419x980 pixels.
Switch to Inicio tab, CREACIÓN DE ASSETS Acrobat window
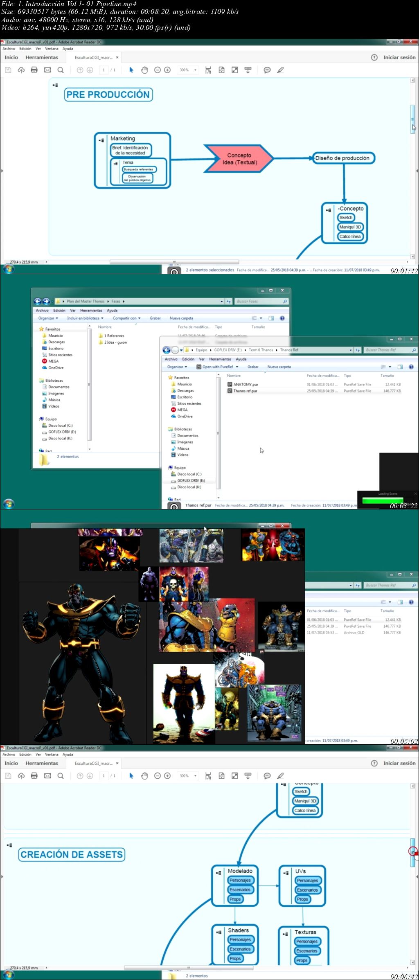point(11,763)
